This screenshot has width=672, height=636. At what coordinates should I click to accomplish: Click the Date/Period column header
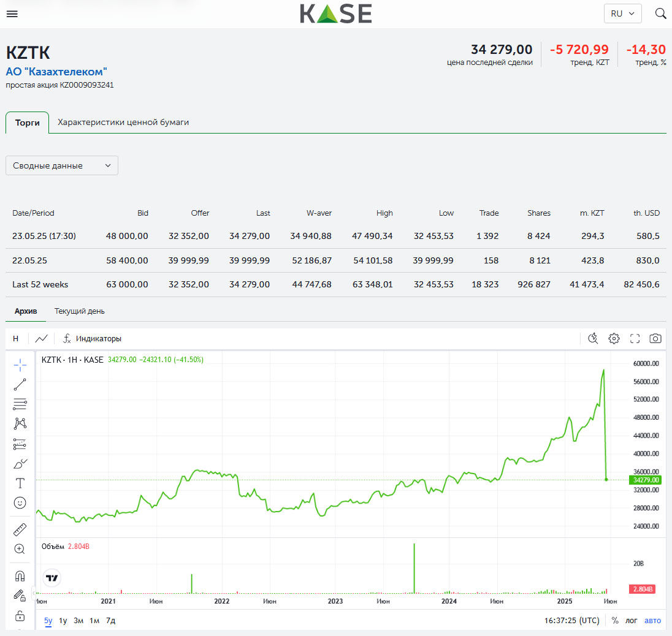point(34,213)
